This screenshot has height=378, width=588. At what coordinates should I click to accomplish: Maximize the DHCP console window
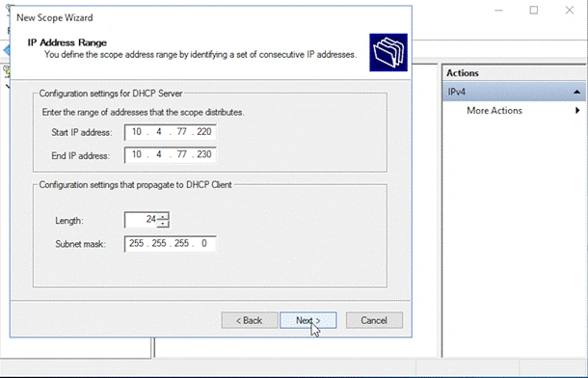(x=534, y=10)
